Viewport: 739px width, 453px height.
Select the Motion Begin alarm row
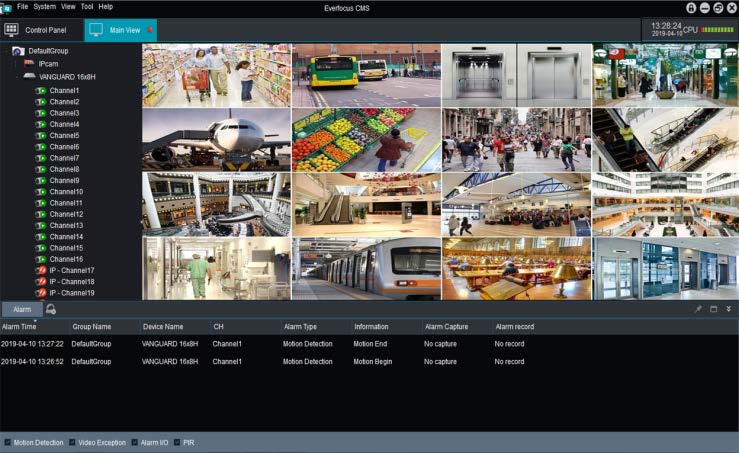click(x=370, y=362)
